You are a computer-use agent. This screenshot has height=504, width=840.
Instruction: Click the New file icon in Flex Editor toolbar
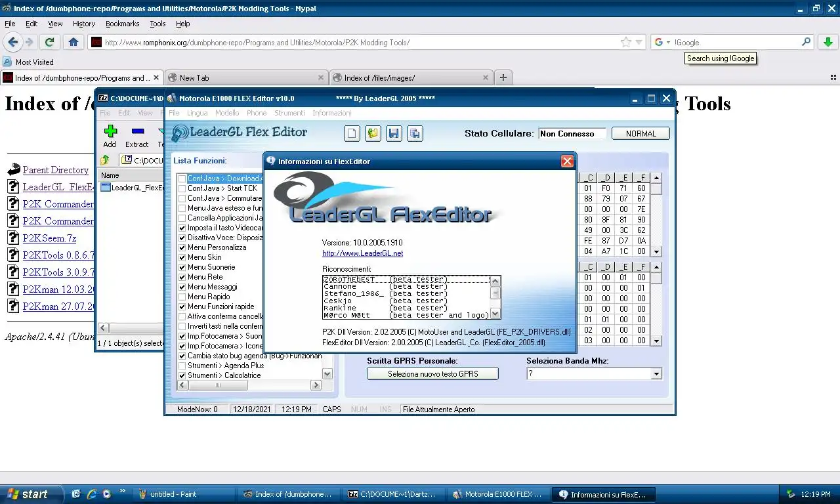click(352, 133)
